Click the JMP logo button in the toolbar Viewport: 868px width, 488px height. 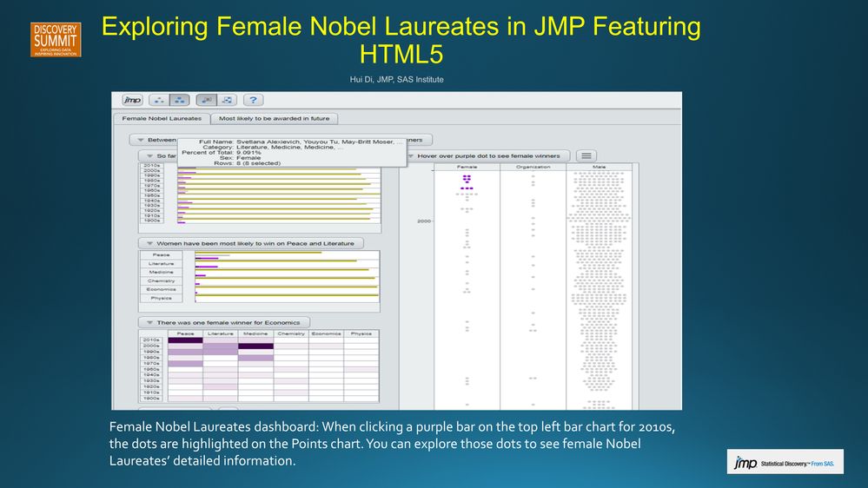click(x=132, y=100)
